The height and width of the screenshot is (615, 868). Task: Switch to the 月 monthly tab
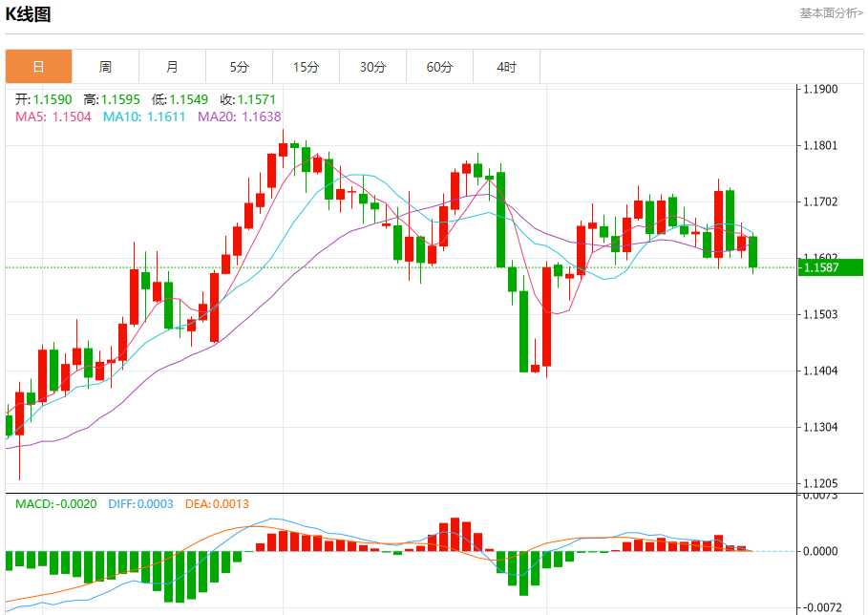pos(172,67)
